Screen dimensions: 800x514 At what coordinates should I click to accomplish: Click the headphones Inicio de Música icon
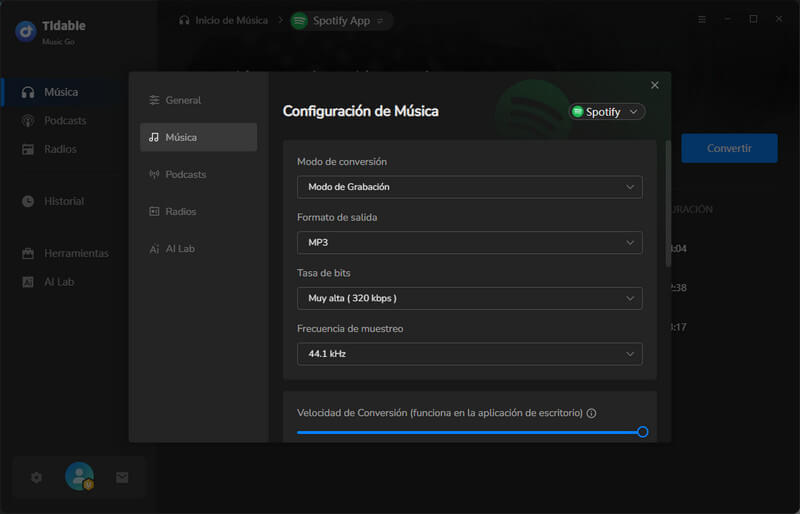(184, 20)
